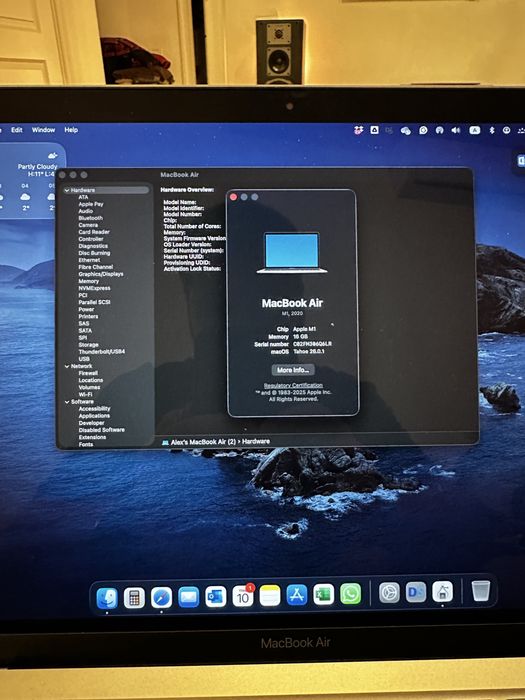The width and height of the screenshot is (525, 700).
Task: Select Apple Pay in the sidebar
Action: click(91, 204)
